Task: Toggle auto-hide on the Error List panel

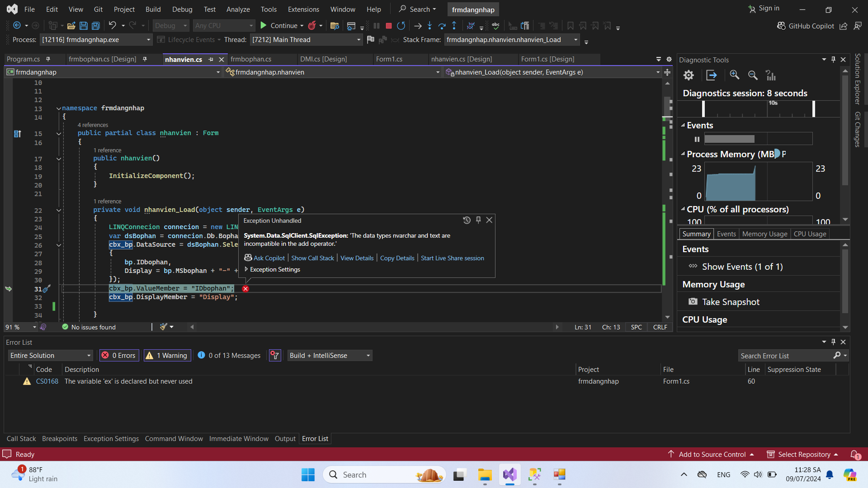Action: [x=834, y=342]
